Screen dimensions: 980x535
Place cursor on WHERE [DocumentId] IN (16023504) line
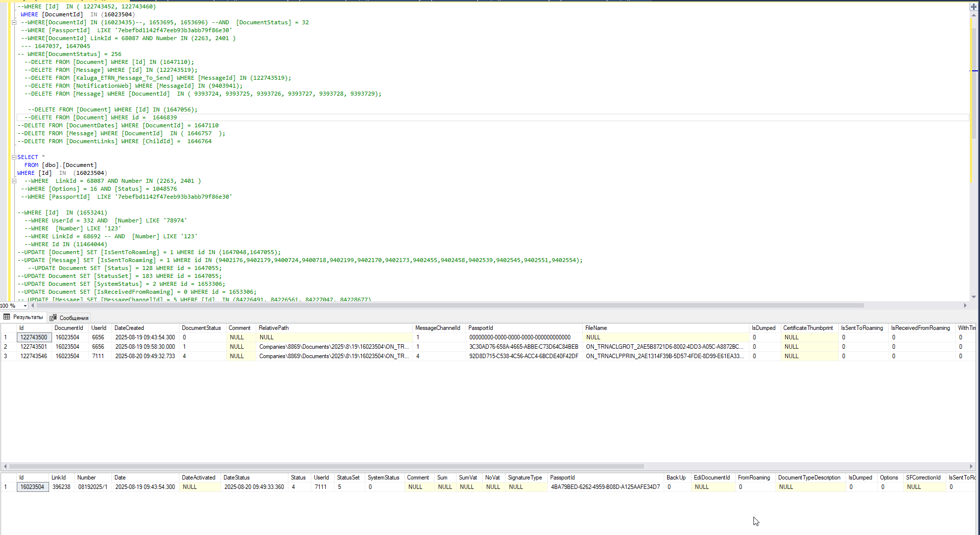point(78,14)
